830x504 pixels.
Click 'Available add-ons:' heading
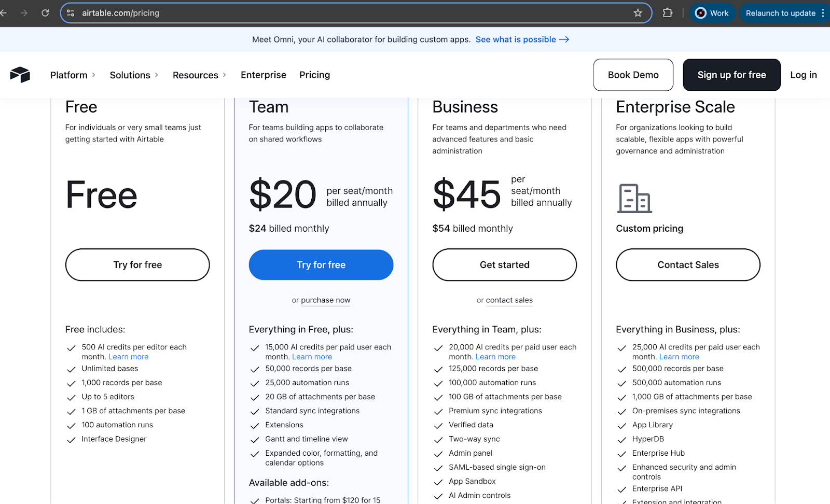(289, 483)
